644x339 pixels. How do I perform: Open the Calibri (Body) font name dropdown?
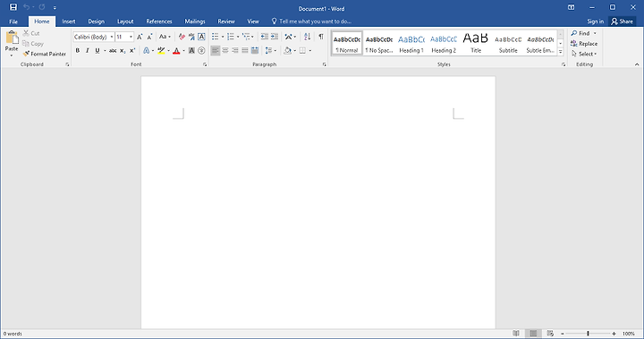[x=111, y=37]
